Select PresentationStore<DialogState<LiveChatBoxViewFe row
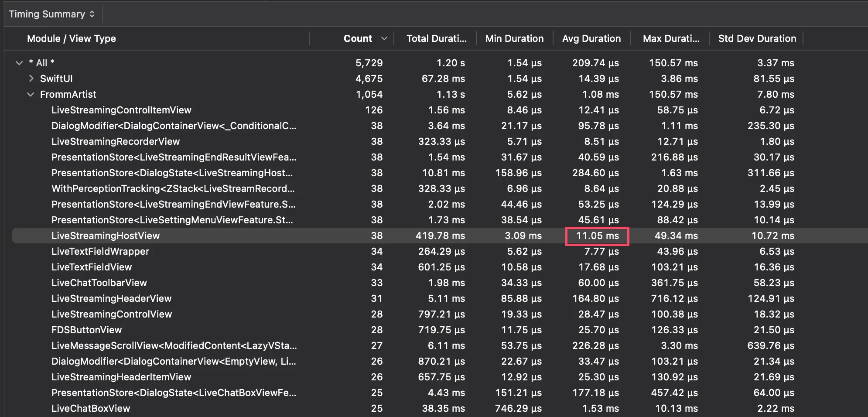Image resolution: width=868 pixels, height=417 pixels. (x=440, y=393)
